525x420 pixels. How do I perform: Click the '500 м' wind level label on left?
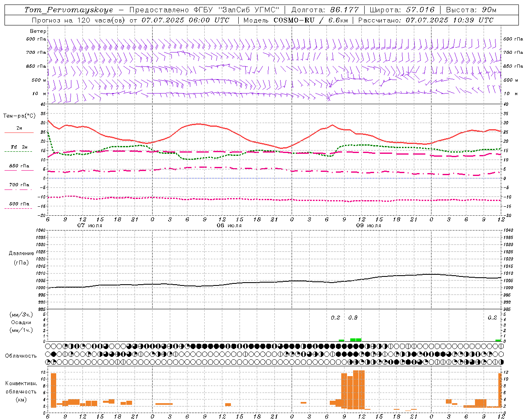point(39,80)
